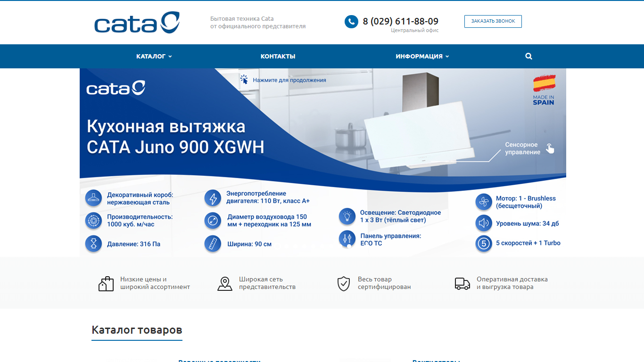Screen dimensions: 644x362
Task: Open search with the magnifier icon
Action: coord(528,56)
